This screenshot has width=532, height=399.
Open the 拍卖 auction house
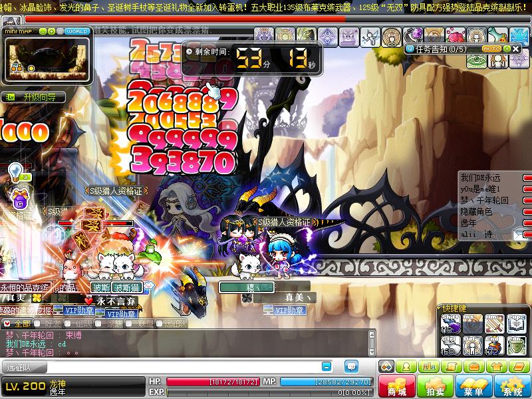(435, 386)
